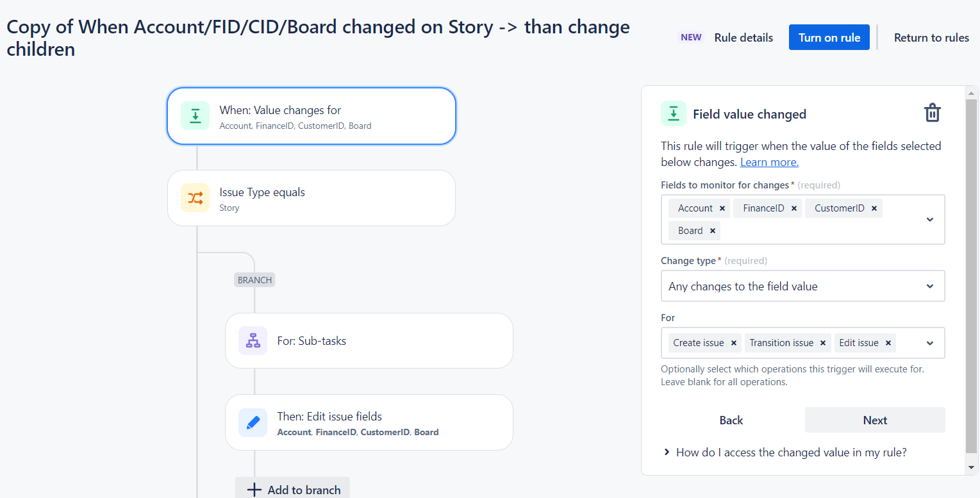Open the Learn more link
The height and width of the screenshot is (498, 980).
(769, 162)
